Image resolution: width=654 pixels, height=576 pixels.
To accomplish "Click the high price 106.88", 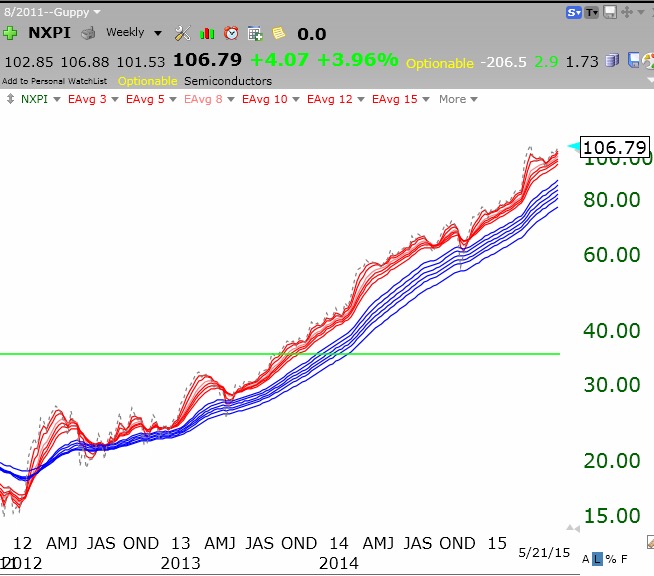I will pos(85,62).
